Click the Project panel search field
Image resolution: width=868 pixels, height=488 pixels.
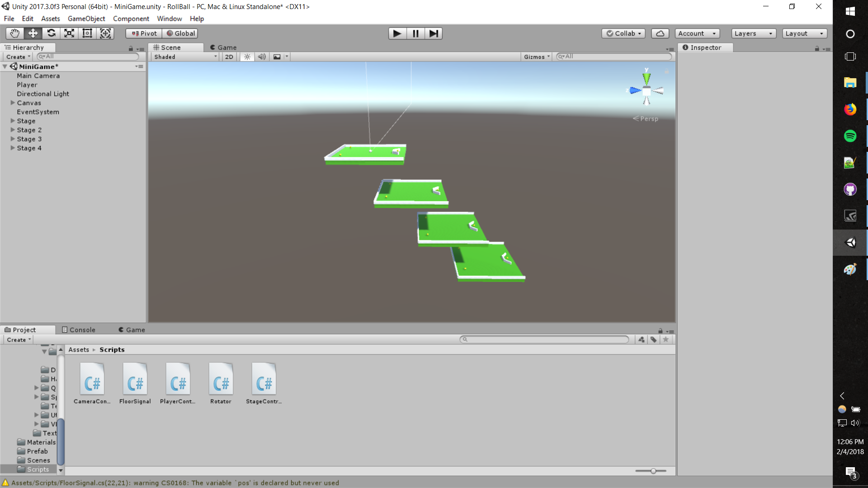(545, 339)
